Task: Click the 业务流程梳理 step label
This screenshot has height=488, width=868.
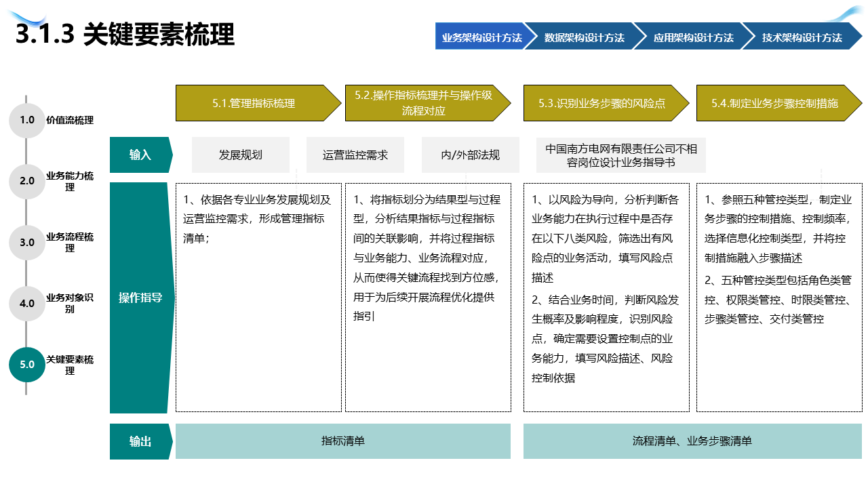Action: pos(70,242)
